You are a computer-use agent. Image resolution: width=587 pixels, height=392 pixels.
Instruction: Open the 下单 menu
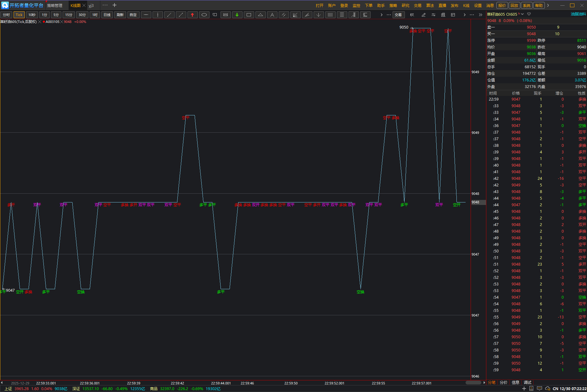coord(369,6)
